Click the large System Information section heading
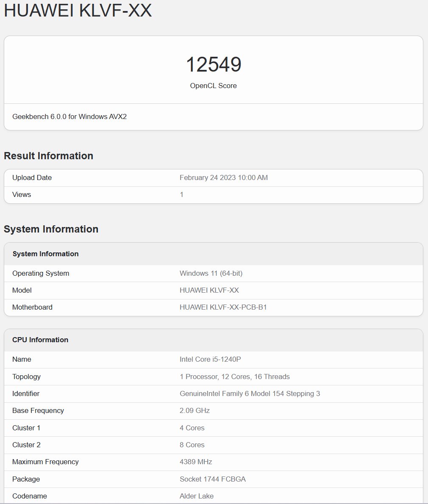The image size is (428, 504). coord(51,229)
